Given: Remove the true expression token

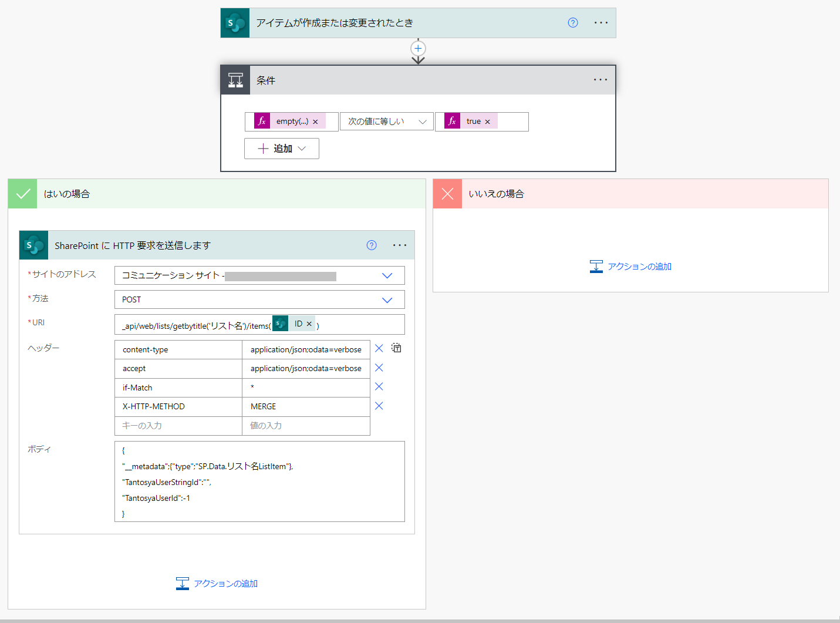Looking at the screenshot, I should pos(487,122).
